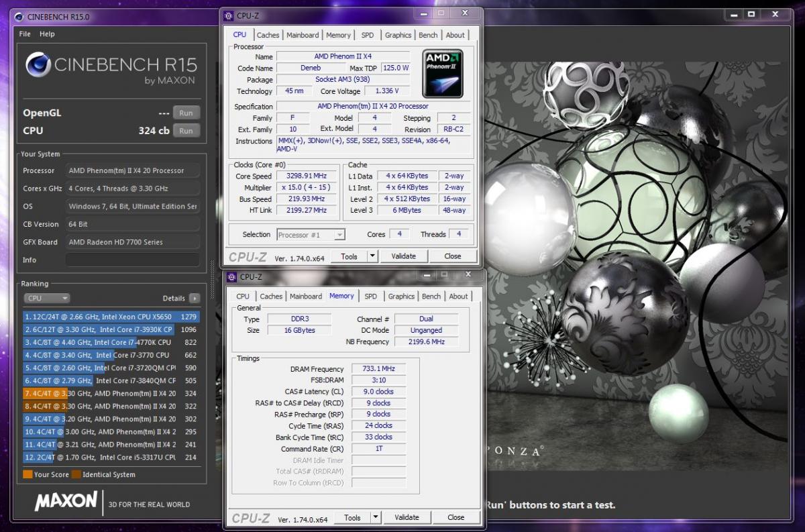Open Caches tab in bottom CPU-Z window
Viewport: 805px width, 532px height.
pos(271,296)
